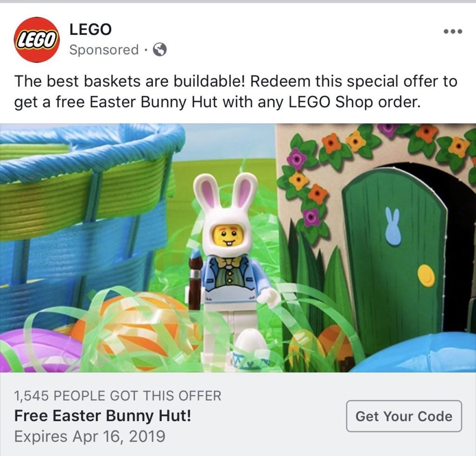Screen dimensions: 476x456
Task: Click the green hut door in the image
Action: tap(395, 261)
